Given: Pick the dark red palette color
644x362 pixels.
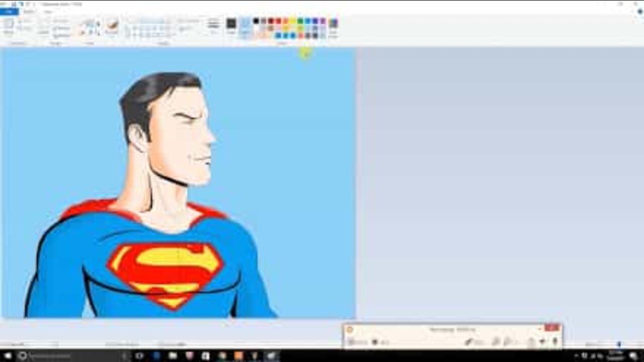Looking at the screenshot, I should (x=271, y=21).
